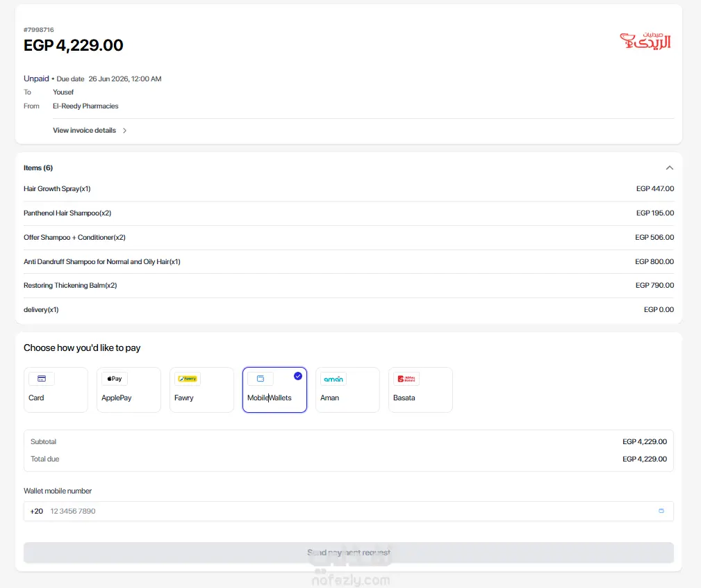
Task: Click the Hair Growth Spray(x1) item
Action: click(57, 188)
